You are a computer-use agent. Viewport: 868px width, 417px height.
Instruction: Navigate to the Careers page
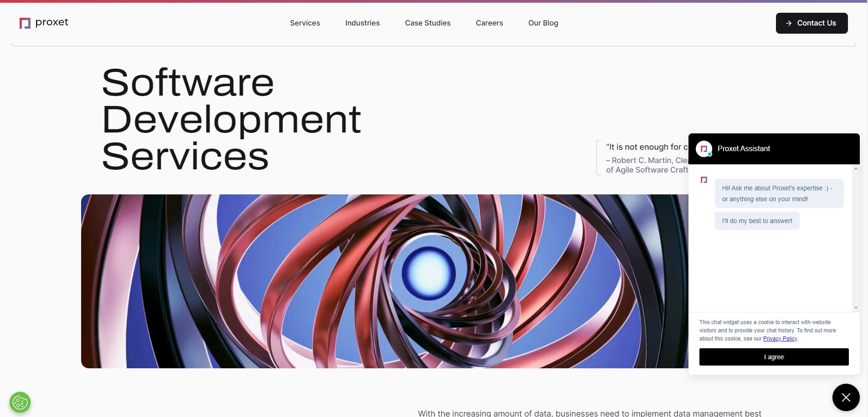click(489, 23)
